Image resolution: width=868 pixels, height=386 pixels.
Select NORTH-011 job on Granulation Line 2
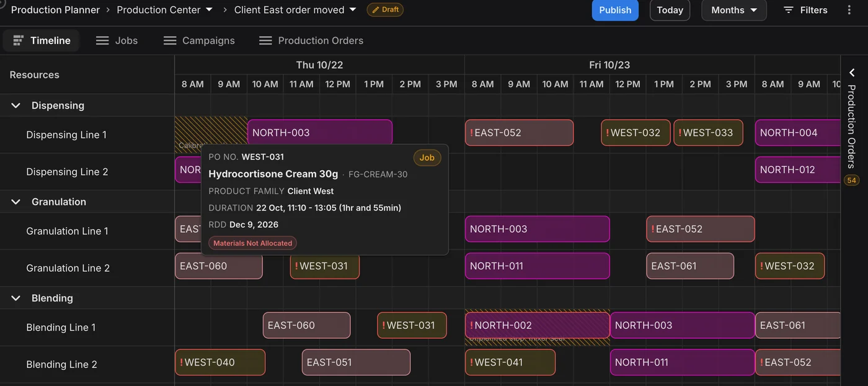point(538,266)
